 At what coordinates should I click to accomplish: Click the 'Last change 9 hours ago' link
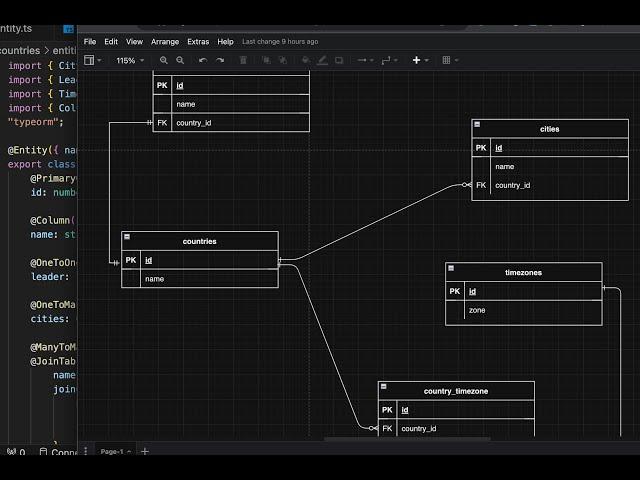[280, 42]
